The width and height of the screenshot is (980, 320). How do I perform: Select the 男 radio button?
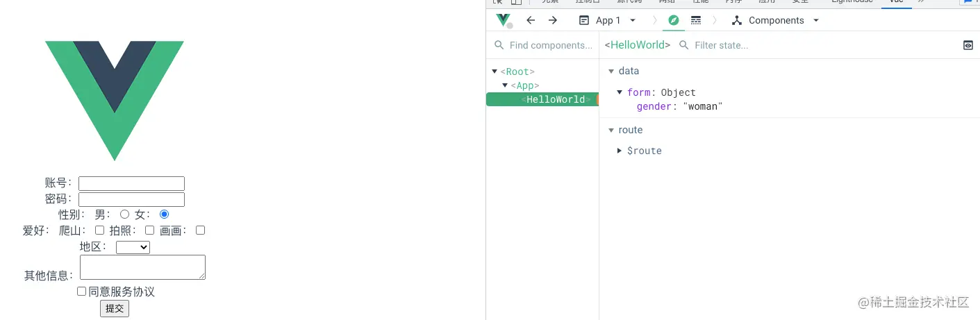click(125, 214)
